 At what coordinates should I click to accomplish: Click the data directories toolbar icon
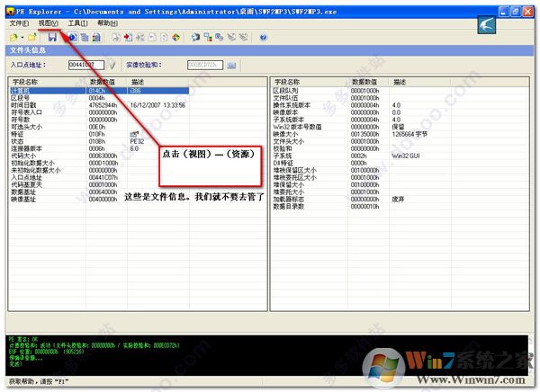[x=85, y=37]
